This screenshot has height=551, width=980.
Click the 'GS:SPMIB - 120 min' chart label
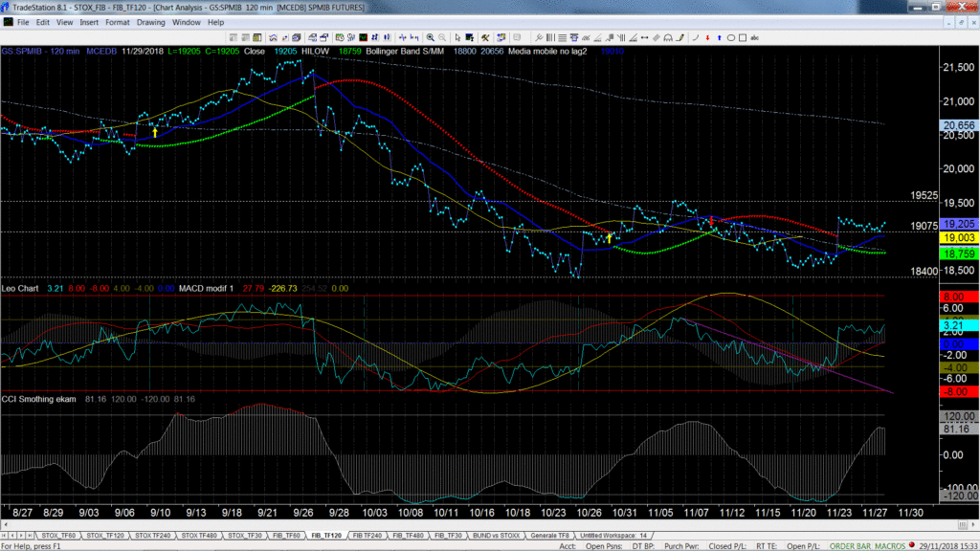(x=40, y=52)
